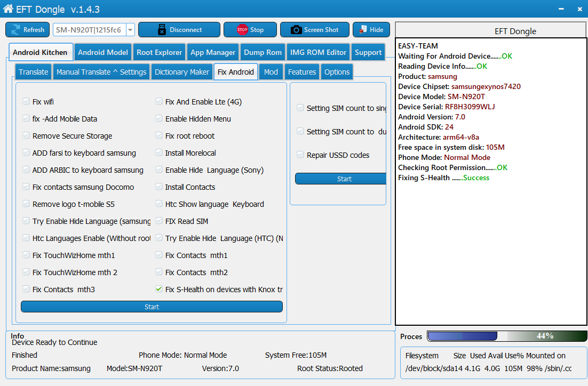Open the Features sub-tab
This screenshot has height=386, width=588.
pos(302,71)
